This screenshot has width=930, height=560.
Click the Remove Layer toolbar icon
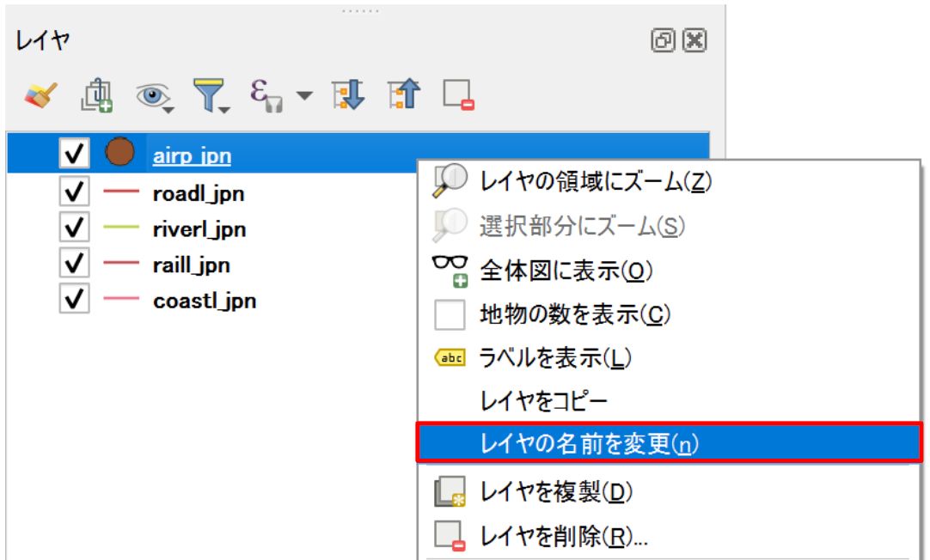tap(458, 94)
